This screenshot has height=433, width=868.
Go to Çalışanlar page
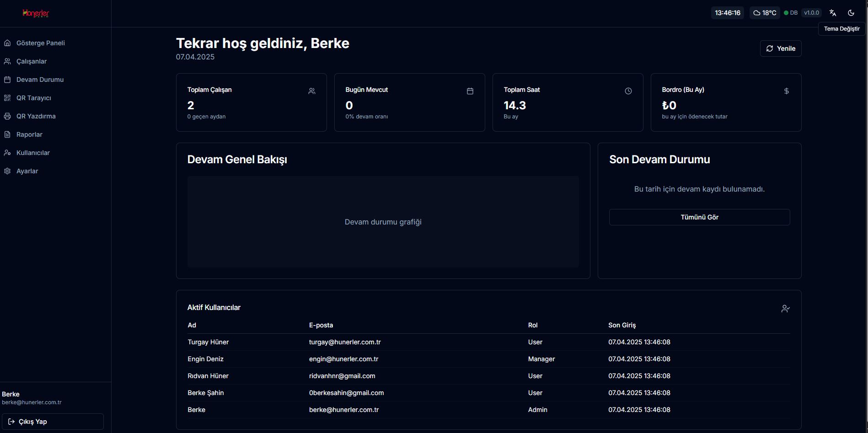pyautogui.click(x=31, y=61)
